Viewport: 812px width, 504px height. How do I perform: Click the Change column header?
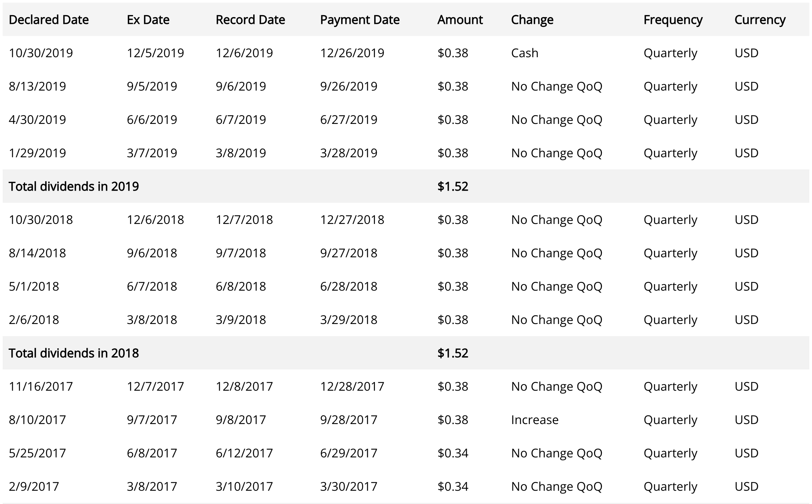(532, 20)
